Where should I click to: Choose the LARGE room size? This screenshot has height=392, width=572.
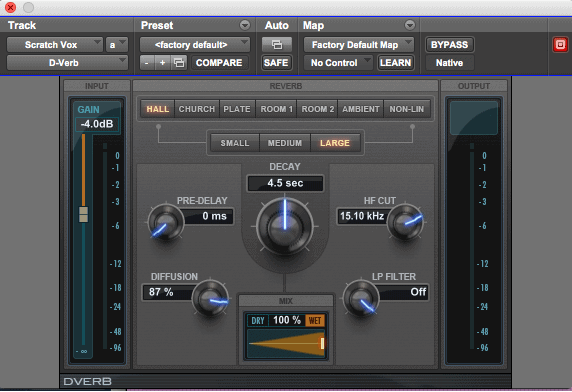coord(335,143)
